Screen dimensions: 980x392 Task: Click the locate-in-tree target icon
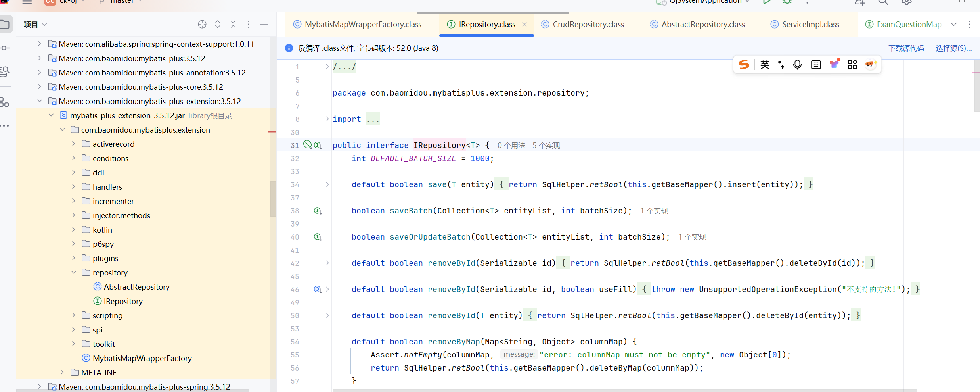coord(202,24)
